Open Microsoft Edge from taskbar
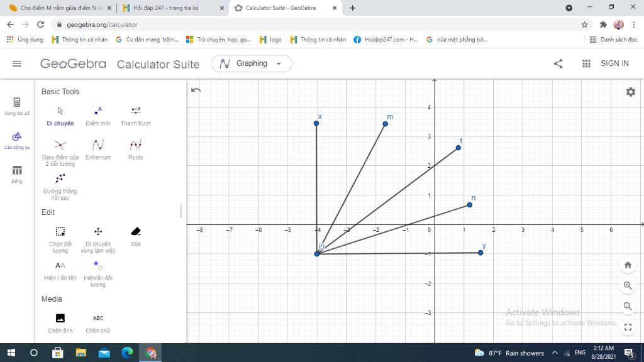644x362 pixels. 127,353
